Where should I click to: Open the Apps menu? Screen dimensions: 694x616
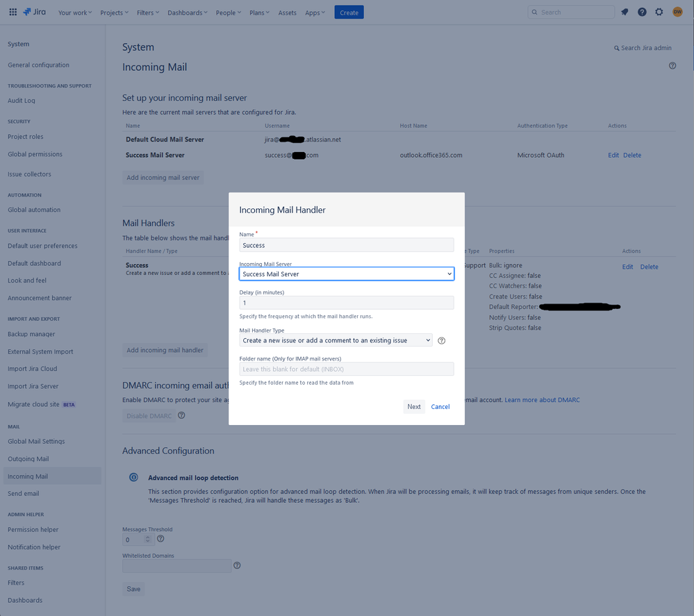tap(315, 13)
